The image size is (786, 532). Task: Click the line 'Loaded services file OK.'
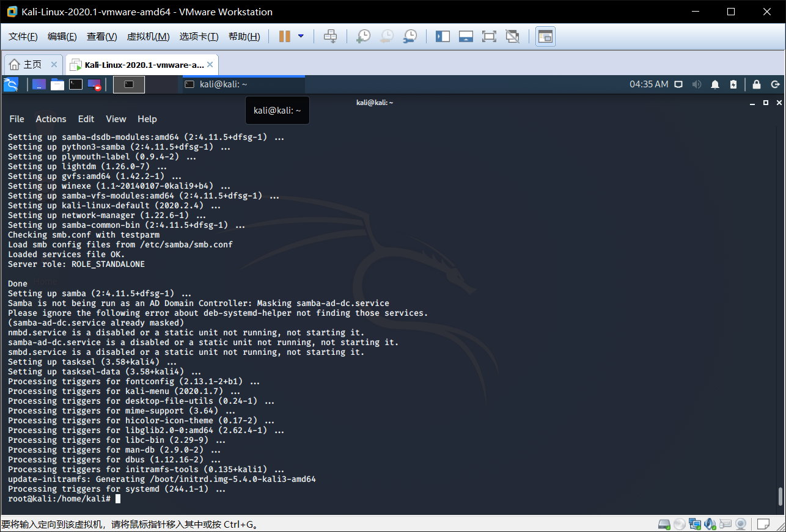[x=67, y=254]
